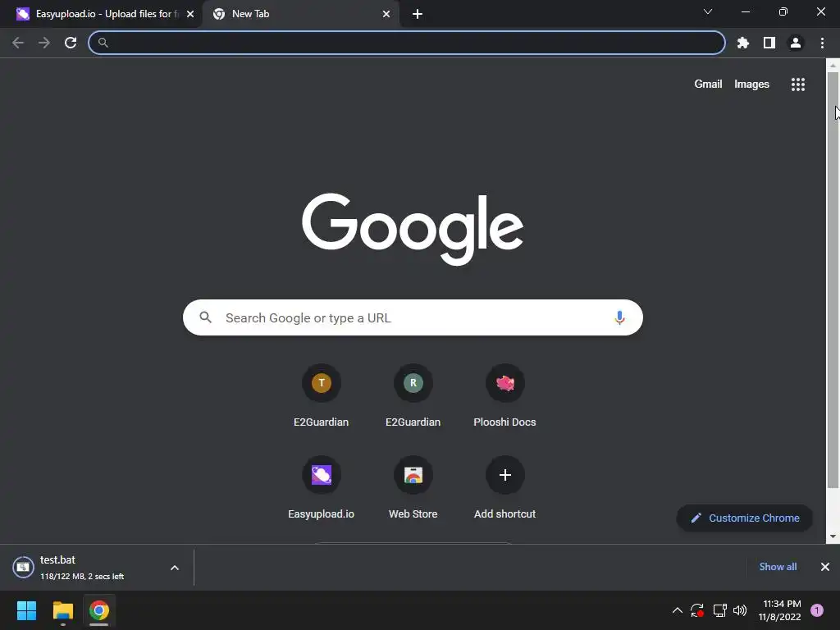
Task: Click the scrollbar down arrow
Action: point(833,536)
